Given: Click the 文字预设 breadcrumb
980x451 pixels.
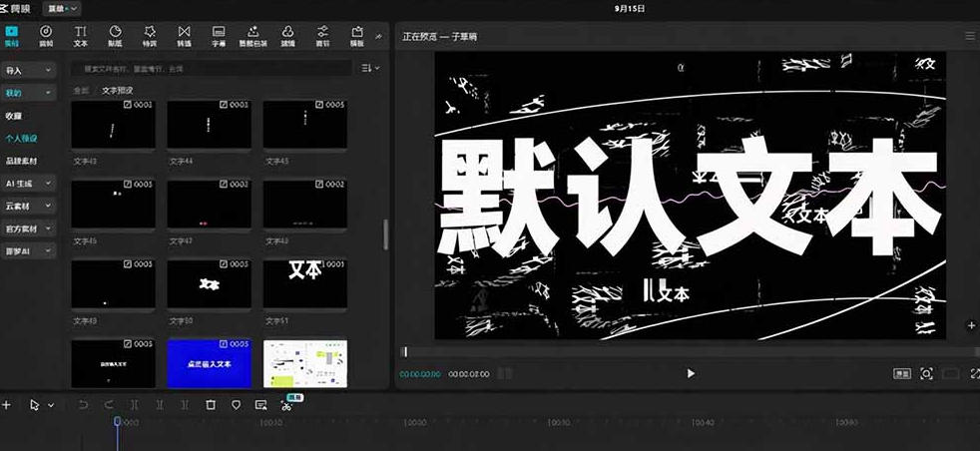Looking at the screenshot, I should coord(118,90).
